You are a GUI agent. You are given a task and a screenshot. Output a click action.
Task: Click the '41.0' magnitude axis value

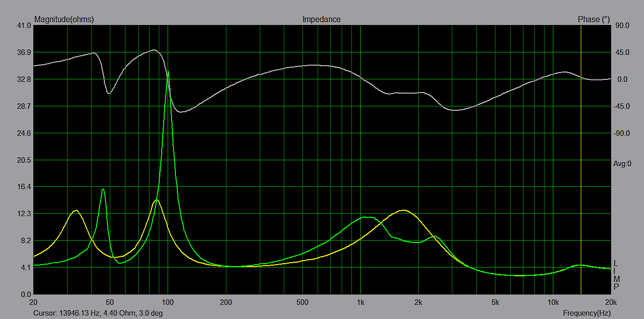click(x=24, y=25)
